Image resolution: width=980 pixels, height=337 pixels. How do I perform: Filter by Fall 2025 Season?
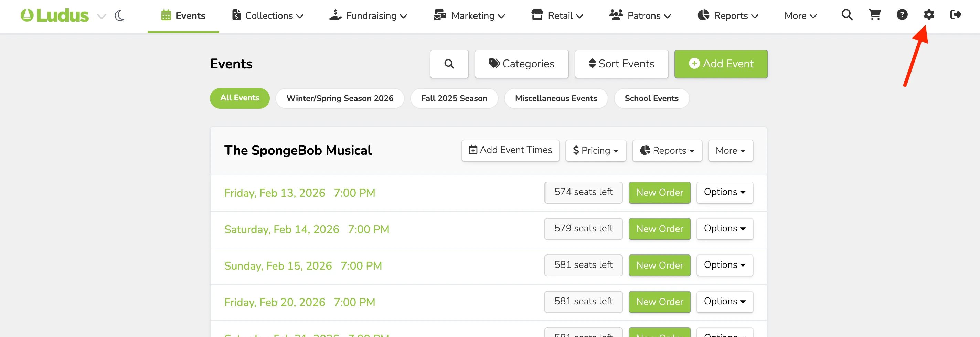tap(454, 98)
